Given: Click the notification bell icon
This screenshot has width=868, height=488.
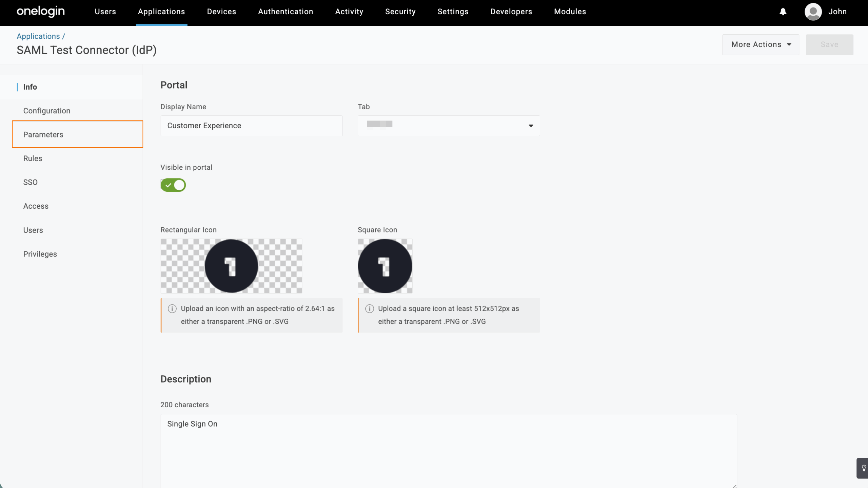Looking at the screenshot, I should [x=783, y=12].
